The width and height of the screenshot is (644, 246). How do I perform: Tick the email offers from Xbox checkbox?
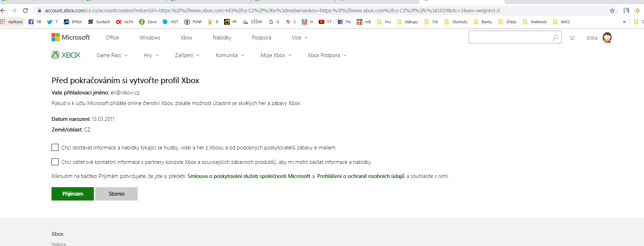click(x=55, y=147)
